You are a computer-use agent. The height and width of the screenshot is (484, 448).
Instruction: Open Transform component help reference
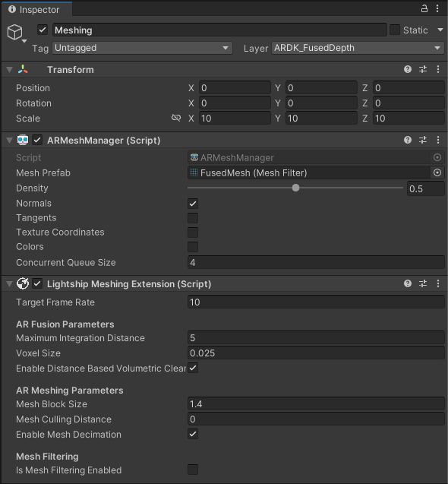click(x=408, y=69)
